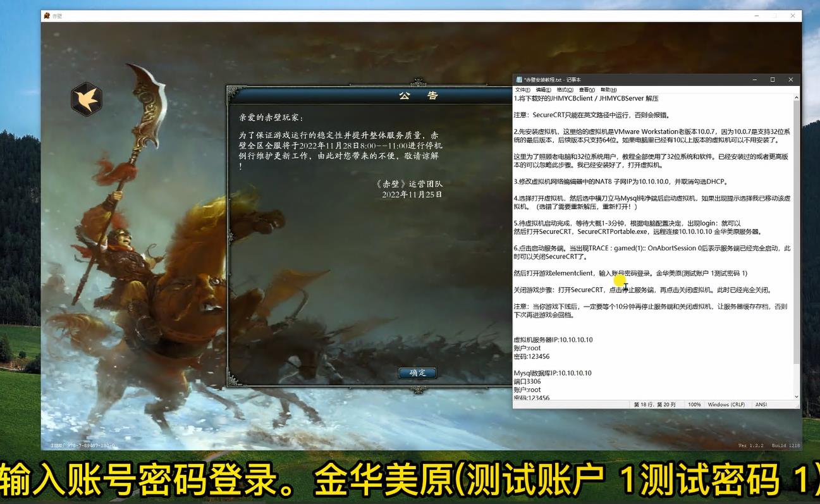This screenshot has height=504, width=820.
Task: Click the 第 18 行，第 20 列 status bar entry
Action: [655, 405]
